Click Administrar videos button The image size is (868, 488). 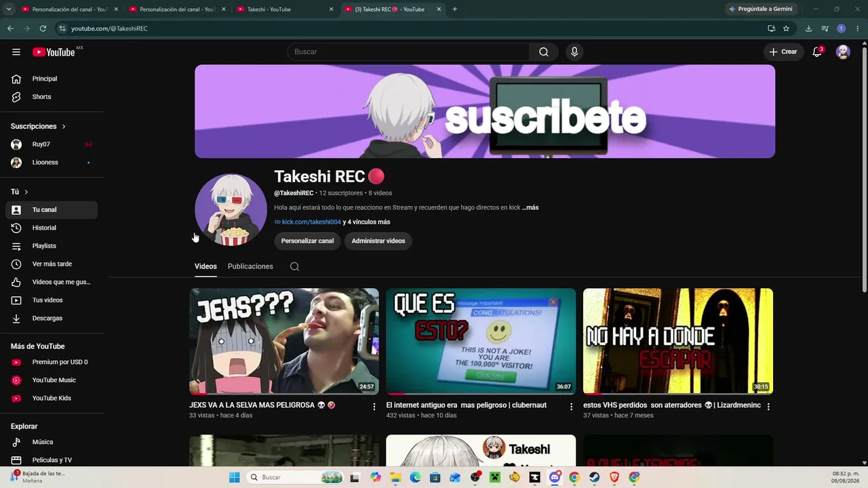point(378,241)
